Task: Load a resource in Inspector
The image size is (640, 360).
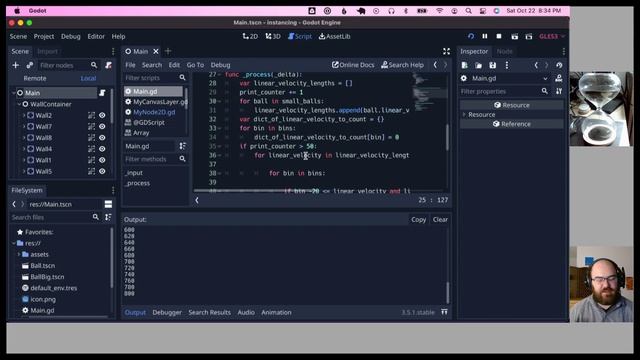Action: (x=478, y=65)
